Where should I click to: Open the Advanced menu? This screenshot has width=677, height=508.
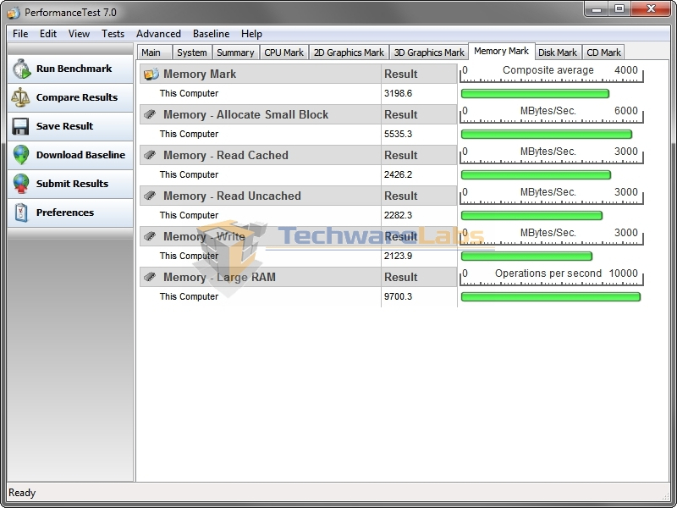click(x=158, y=34)
